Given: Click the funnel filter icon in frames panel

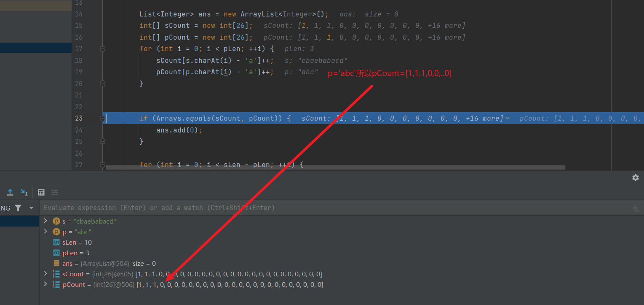Looking at the screenshot, I should 18,208.
